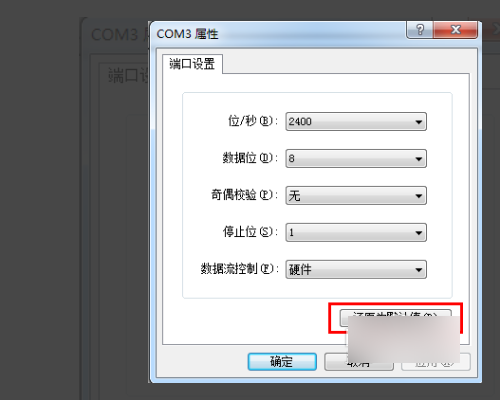Expand the 数据流控制 dropdown arrow
The image size is (500, 400).
tap(419, 270)
